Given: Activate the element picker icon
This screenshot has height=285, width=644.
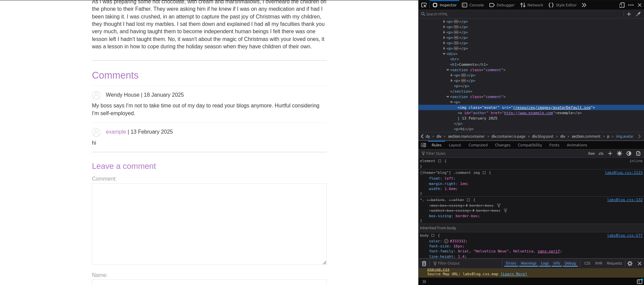Looking at the screenshot, I should 424,5.
